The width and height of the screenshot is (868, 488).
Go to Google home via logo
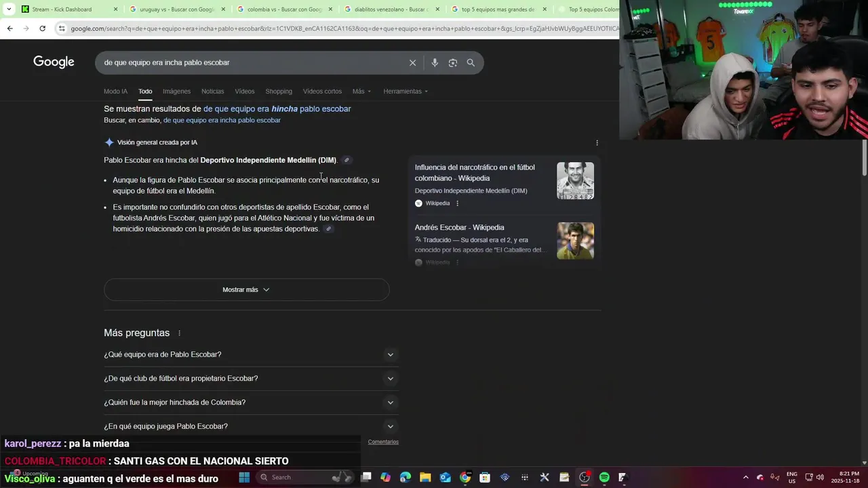pyautogui.click(x=54, y=62)
